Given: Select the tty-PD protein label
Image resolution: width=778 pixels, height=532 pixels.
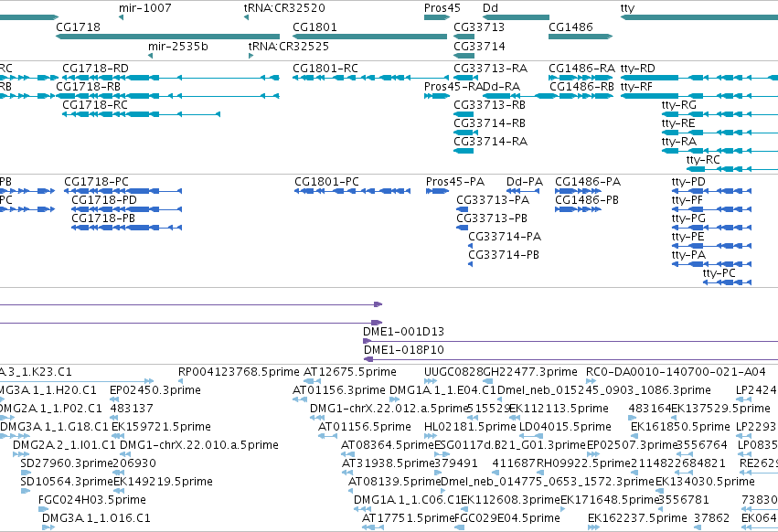Looking at the screenshot, I should pos(688,182).
